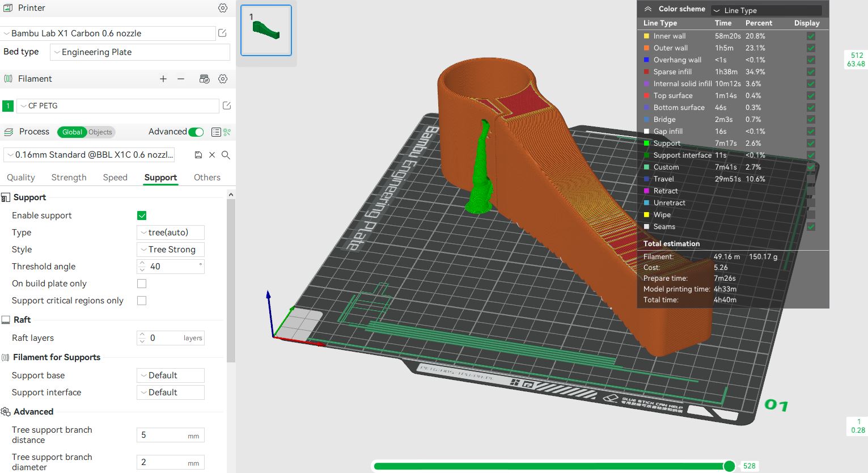Open filament settings gear icon

(x=223, y=79)
